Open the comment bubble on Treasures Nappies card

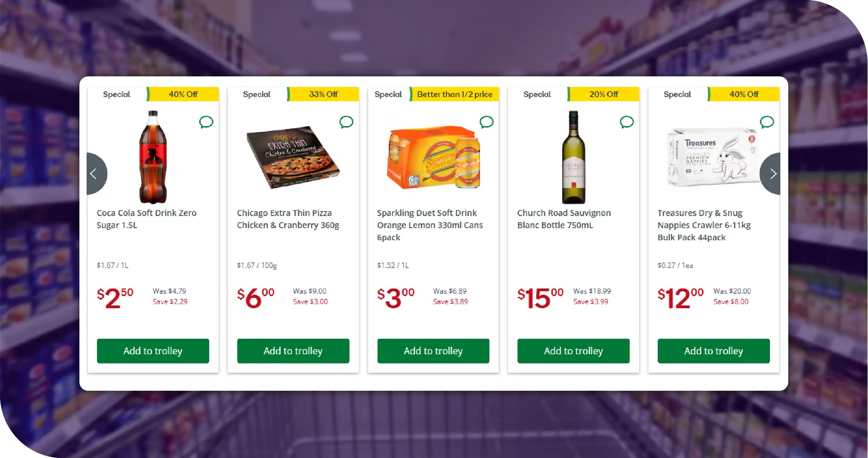766,122
